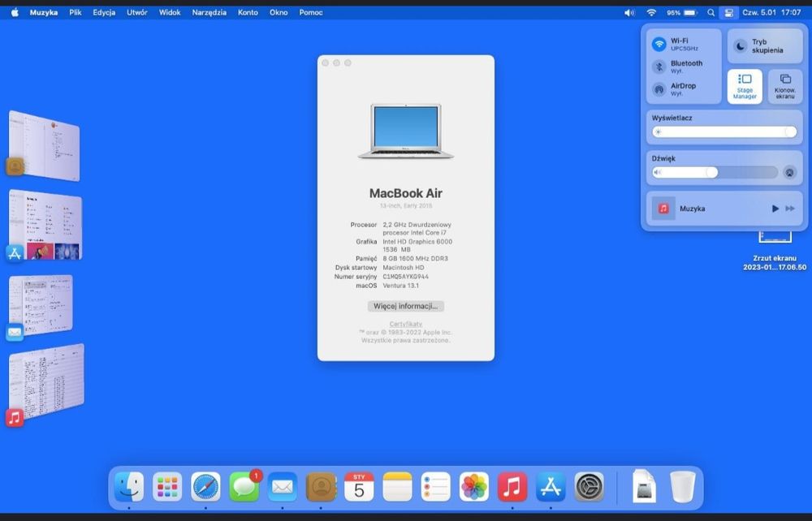812x521 pixels.
Task: Turn on AirDrop in Control Center
Action: (x=660, y=89)
